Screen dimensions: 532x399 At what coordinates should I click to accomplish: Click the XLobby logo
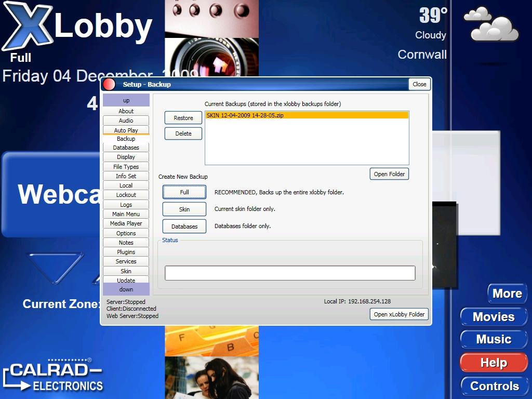[x=77, y=26]
